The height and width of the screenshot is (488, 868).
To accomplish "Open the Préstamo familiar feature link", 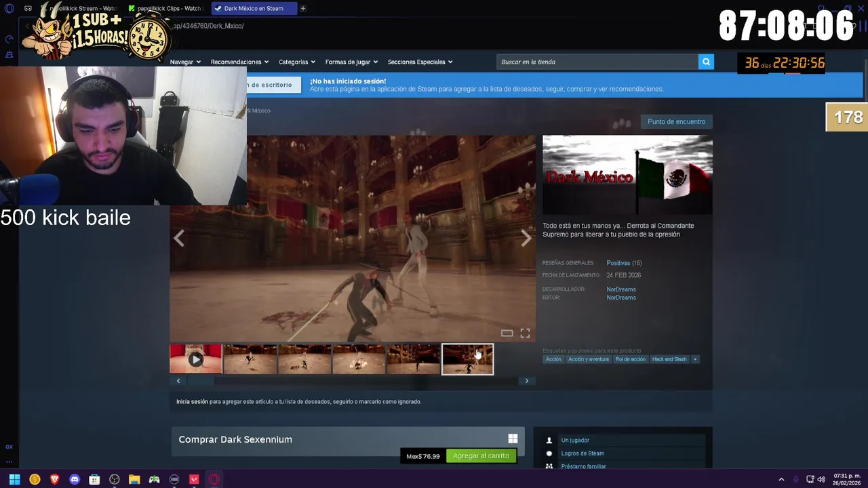I will click(583, 466).
